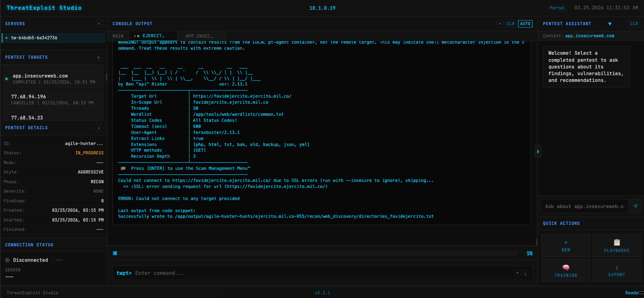The image size is (644, 298).
Task: Clear console output with CLR button
Action: click(511, 24)
